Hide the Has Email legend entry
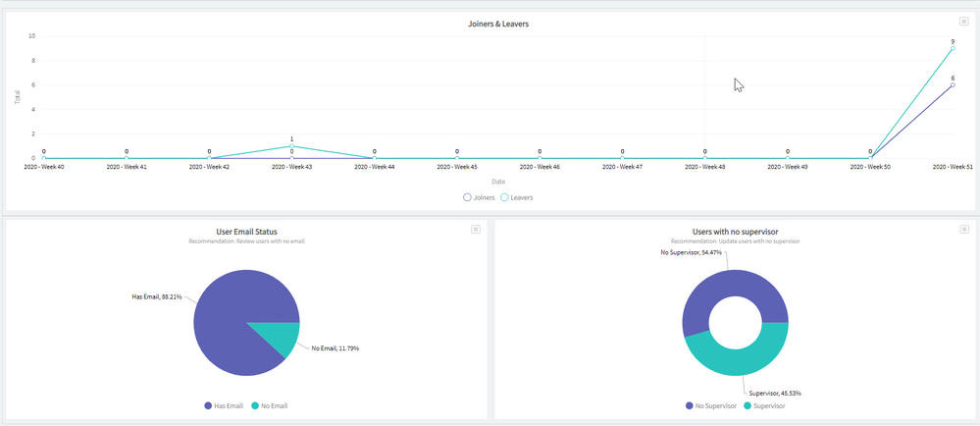 (x=223, y=405)
